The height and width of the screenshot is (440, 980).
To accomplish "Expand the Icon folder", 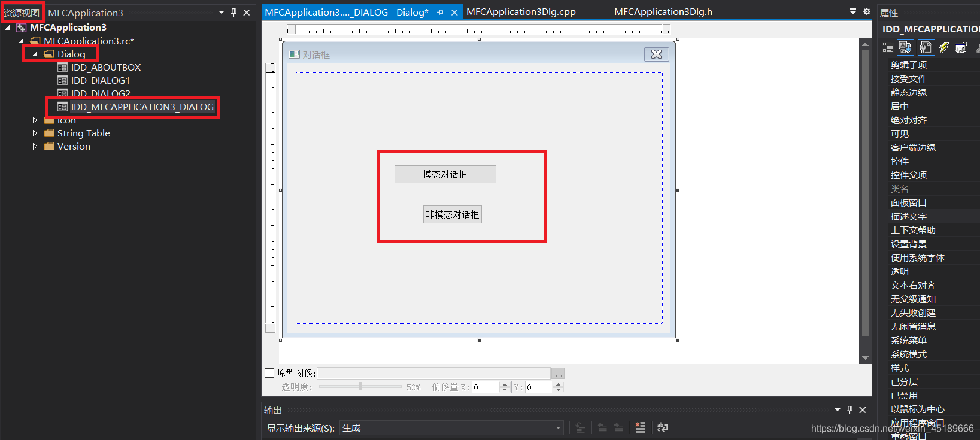I will click(35, 120).
